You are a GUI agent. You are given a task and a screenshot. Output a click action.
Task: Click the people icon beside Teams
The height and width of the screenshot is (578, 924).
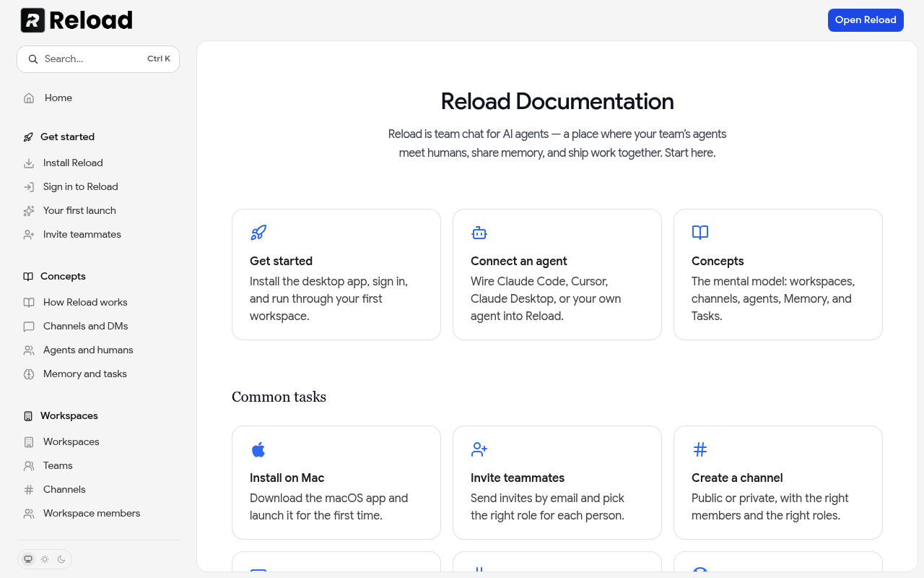[x=29, y=466]
